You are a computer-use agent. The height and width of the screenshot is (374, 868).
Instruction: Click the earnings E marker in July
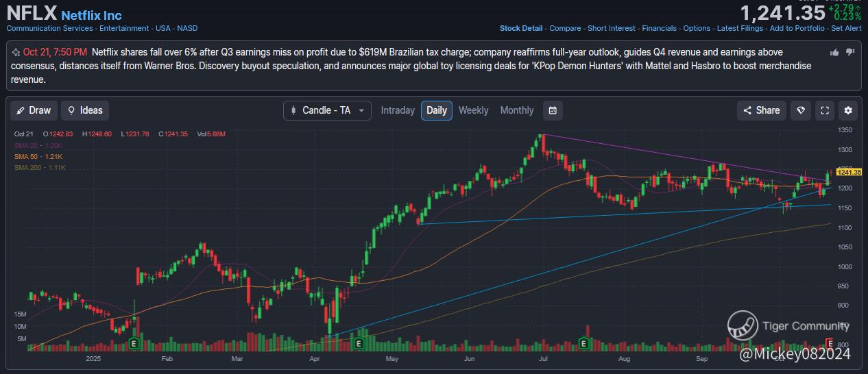click(x=583, y=342)
